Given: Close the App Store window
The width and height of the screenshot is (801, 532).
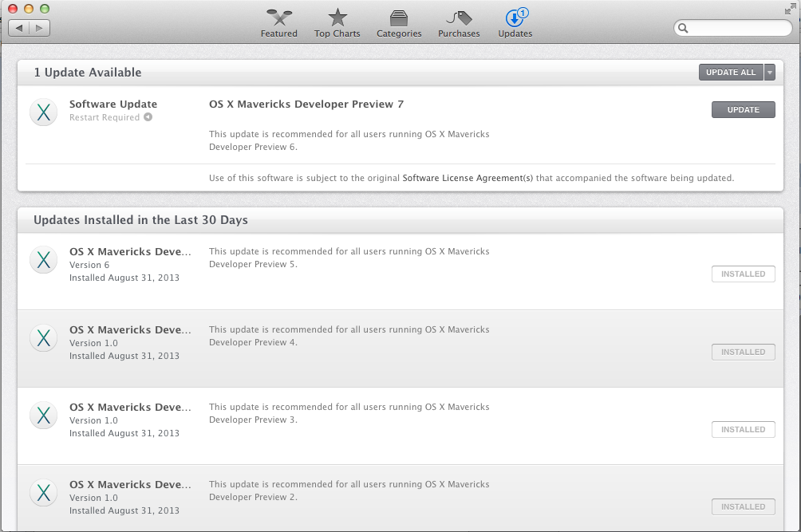Looking at the screenshot, I should click(13, 9).
